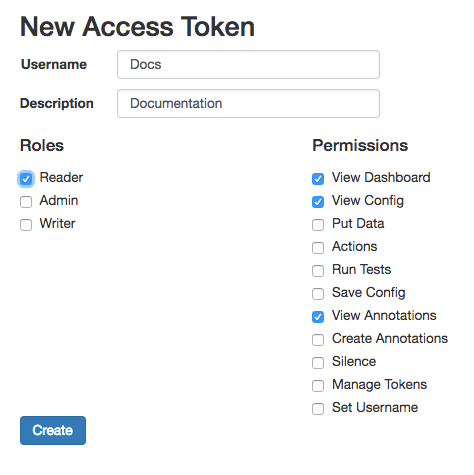Enable the Writer role checkbox
This screenshot has height=475, width=474.
(x=26, y=225)
